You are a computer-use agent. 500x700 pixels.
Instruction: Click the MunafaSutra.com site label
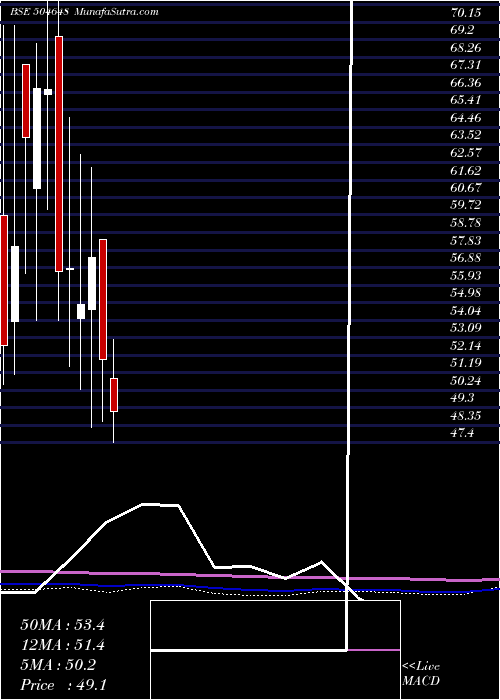(116, 12)
